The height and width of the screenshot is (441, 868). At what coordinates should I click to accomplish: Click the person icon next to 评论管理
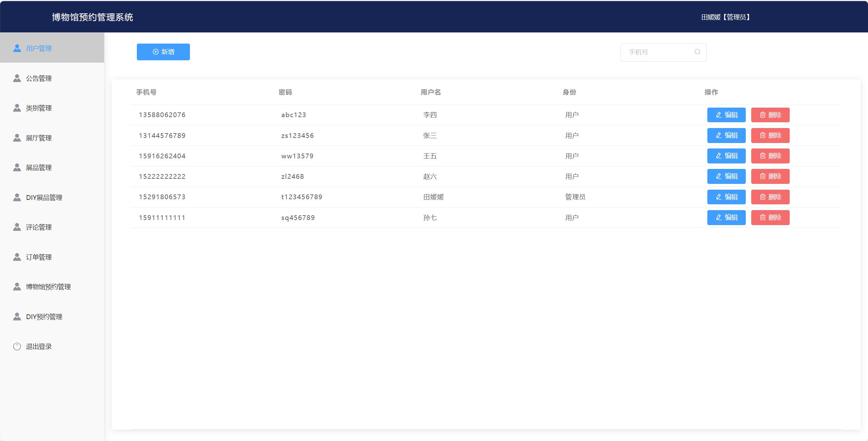(x=17, y=227)
